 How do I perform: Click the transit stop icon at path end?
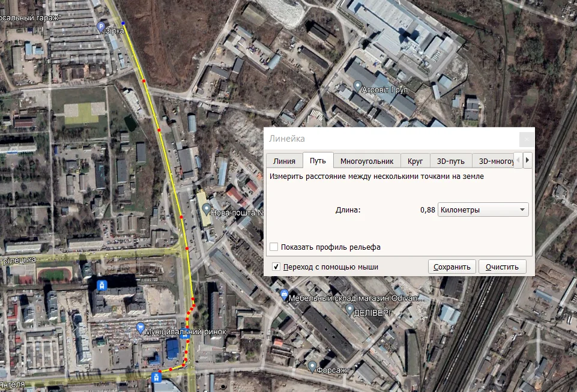[x=157, y=377]
